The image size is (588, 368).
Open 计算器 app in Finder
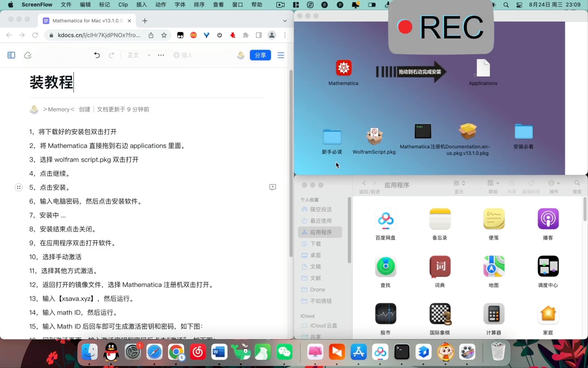pos(494,314)
